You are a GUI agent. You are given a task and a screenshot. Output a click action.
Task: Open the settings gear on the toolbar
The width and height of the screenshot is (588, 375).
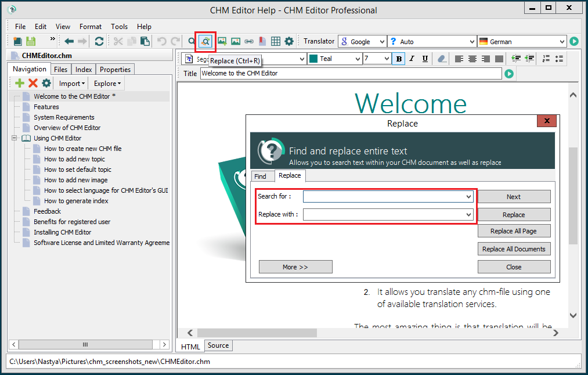click(288, 41)
